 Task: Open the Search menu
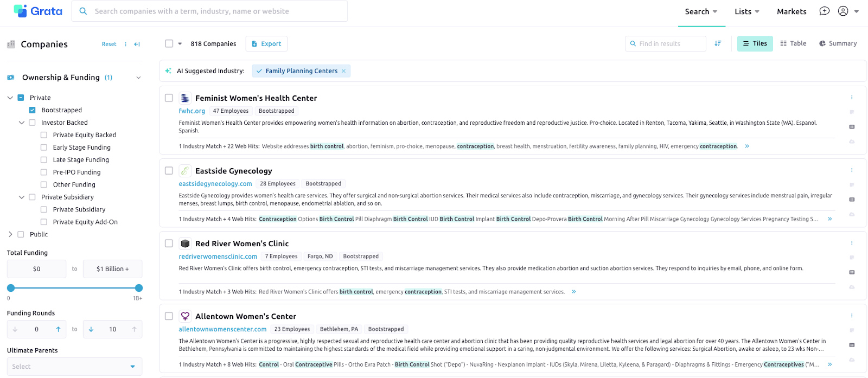click(x=701, y=11)
